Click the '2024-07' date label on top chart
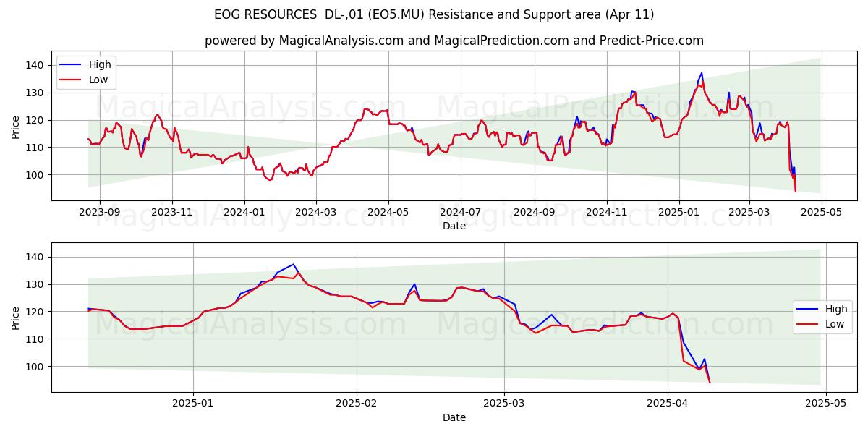 (461, 213)
